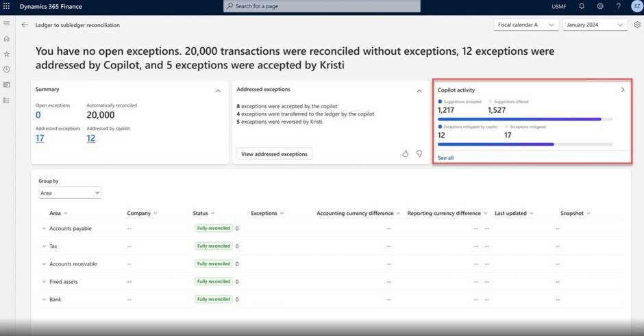The image size is (644, 336).
Task: Open Area column header filter
Action: (x=66, y=214)
